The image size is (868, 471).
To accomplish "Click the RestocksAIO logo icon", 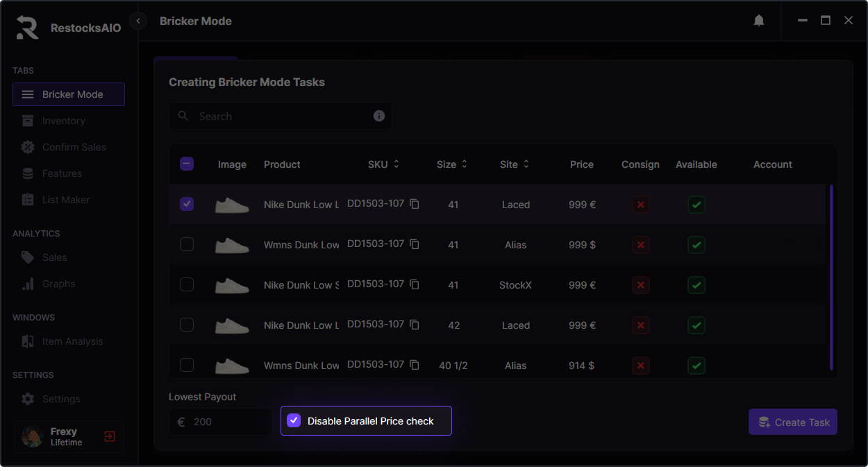I will [x=28, y=27].
